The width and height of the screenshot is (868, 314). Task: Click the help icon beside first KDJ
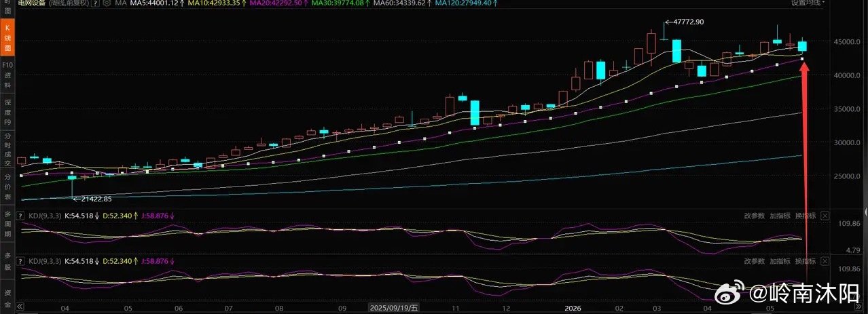pos(20,216)
